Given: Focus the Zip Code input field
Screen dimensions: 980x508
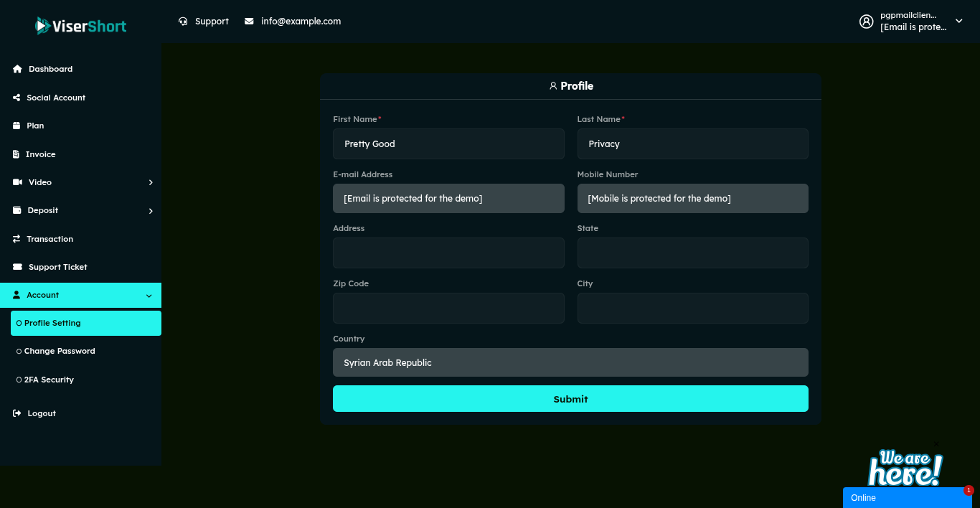Looking at the screenshot, I should tap(448, 308).
